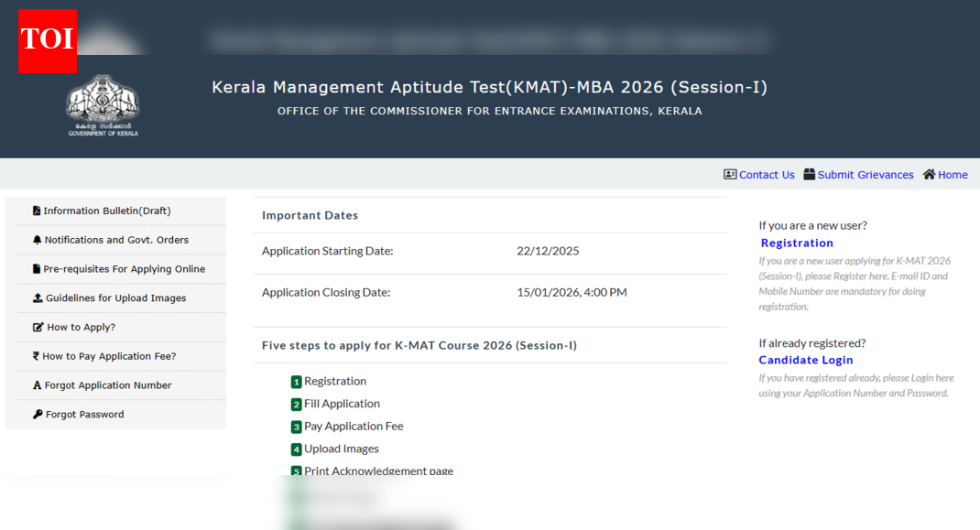
Task: Click the How to Pay Application Fee icon
Action: (x=38, y=356)
